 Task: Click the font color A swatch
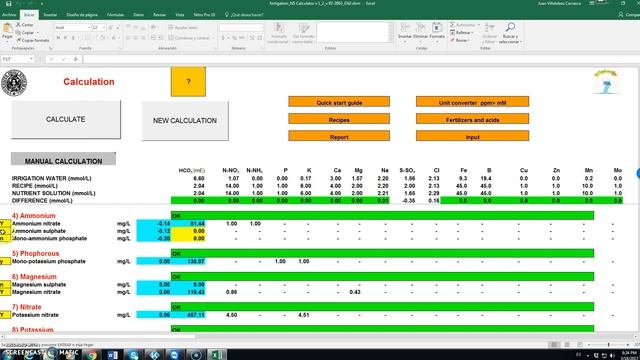point(114,38)
